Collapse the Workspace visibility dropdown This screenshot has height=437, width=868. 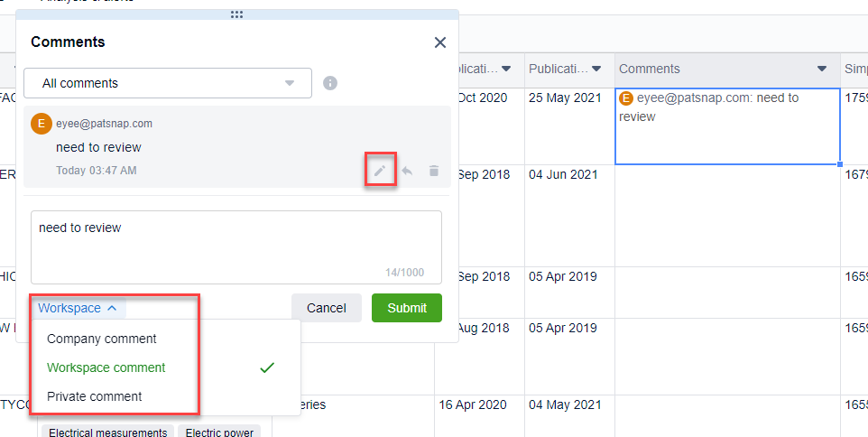78,308
